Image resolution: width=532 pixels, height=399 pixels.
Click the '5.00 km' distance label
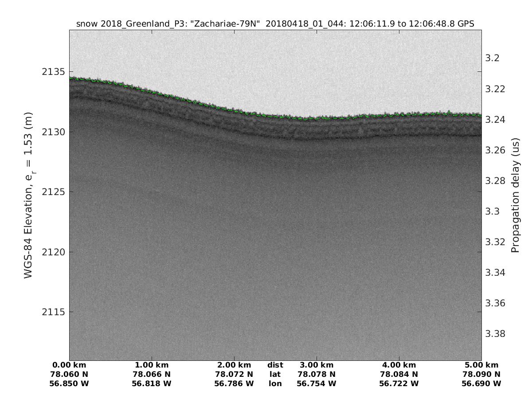pyautogui.click(x=481, y=365)
